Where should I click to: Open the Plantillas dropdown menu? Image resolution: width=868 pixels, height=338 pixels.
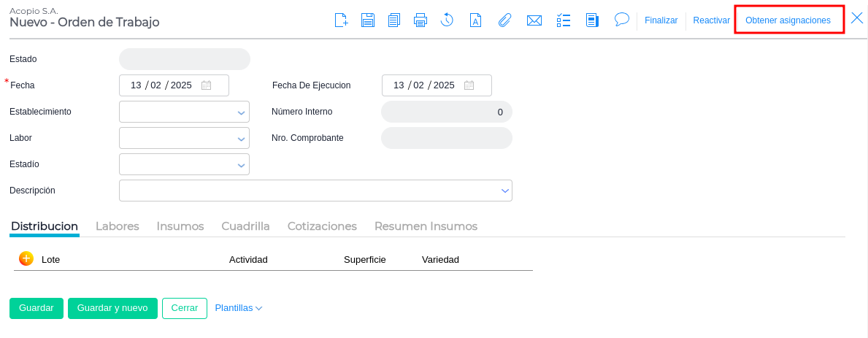[238, 308]
